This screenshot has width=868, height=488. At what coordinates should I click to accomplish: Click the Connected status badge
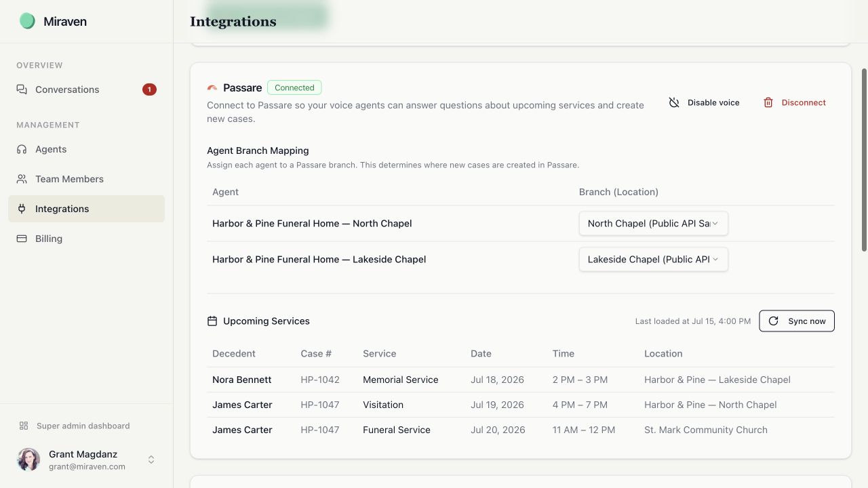pyautogui.click(x=294, y=87)
